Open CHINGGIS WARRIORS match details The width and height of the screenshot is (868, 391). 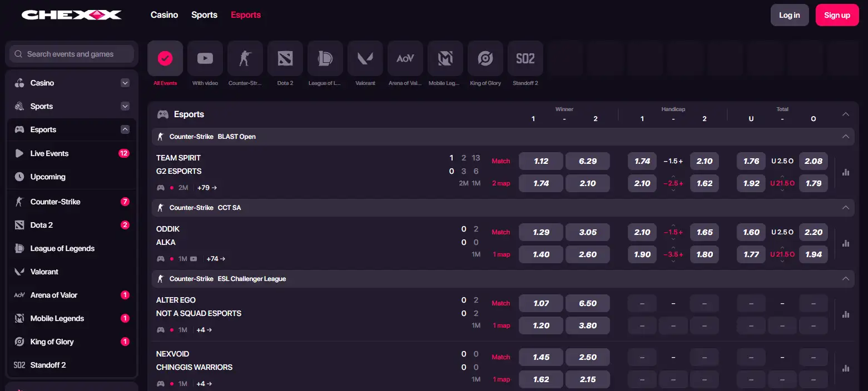click(x=194, y=367)
